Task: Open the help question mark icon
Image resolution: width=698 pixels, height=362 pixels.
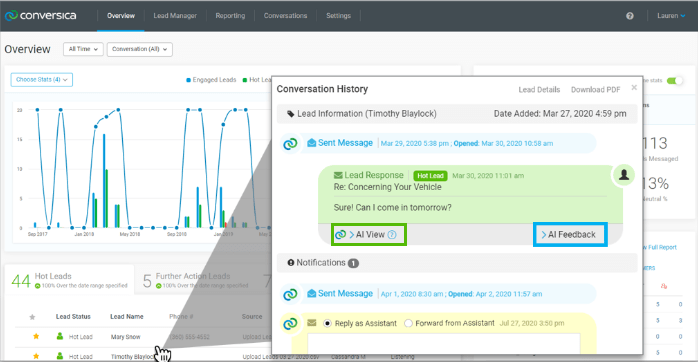Action: (x=629, y=16)
